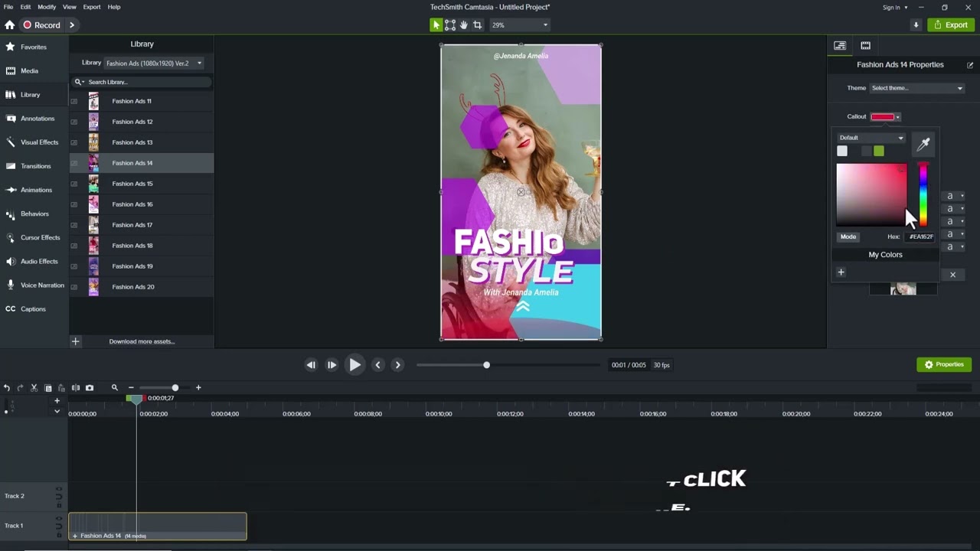The width and height of the screenshot is (980, 551).
Task: Click the hue spectrum slider
Action: point(923,195)
